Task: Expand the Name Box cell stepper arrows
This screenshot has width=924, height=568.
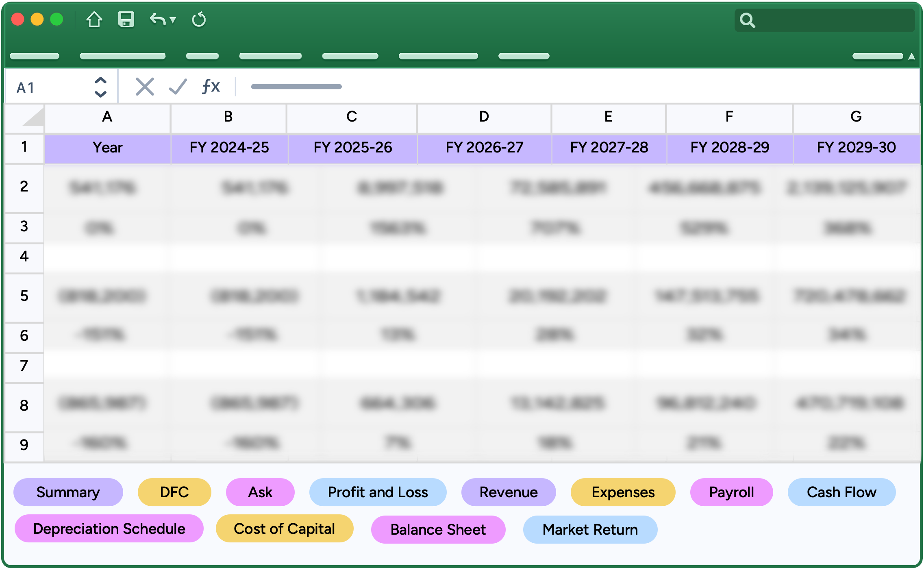Action: 100,87
